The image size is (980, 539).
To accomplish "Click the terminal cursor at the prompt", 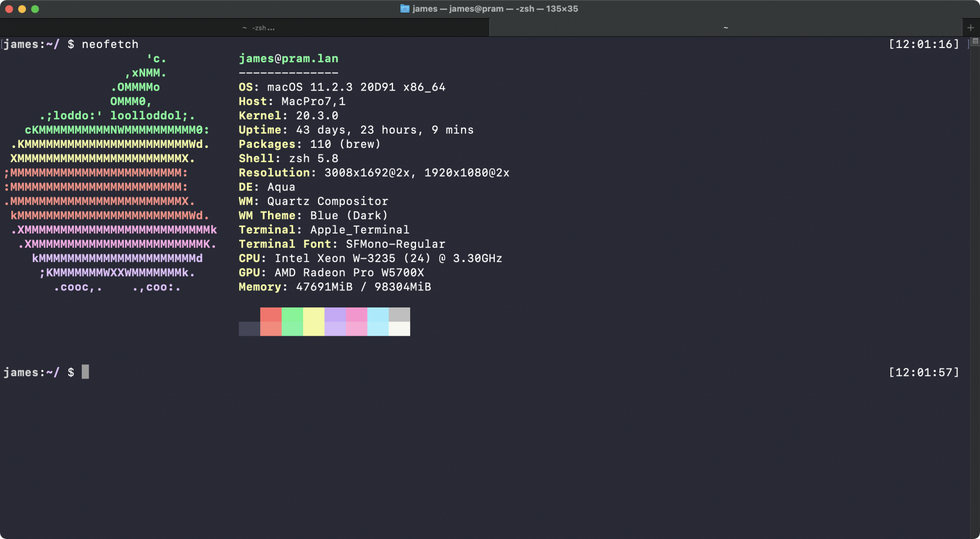I will [85, 372].
